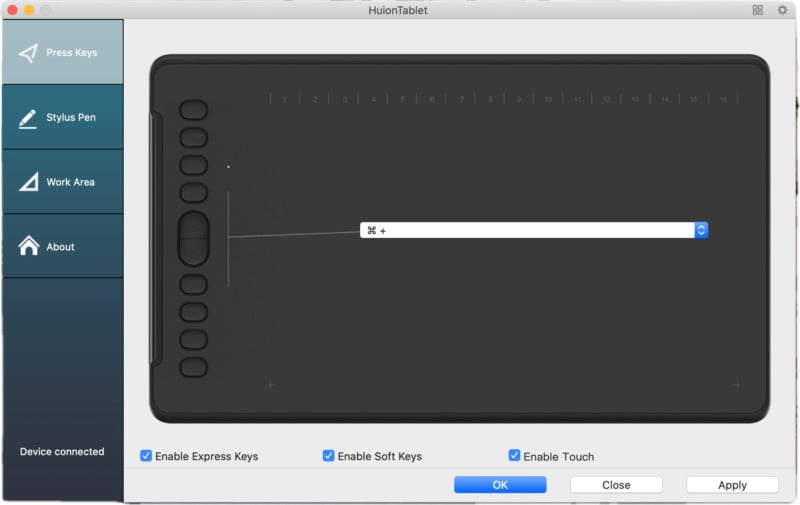Switch to the Stylus Pen tab

63,117
